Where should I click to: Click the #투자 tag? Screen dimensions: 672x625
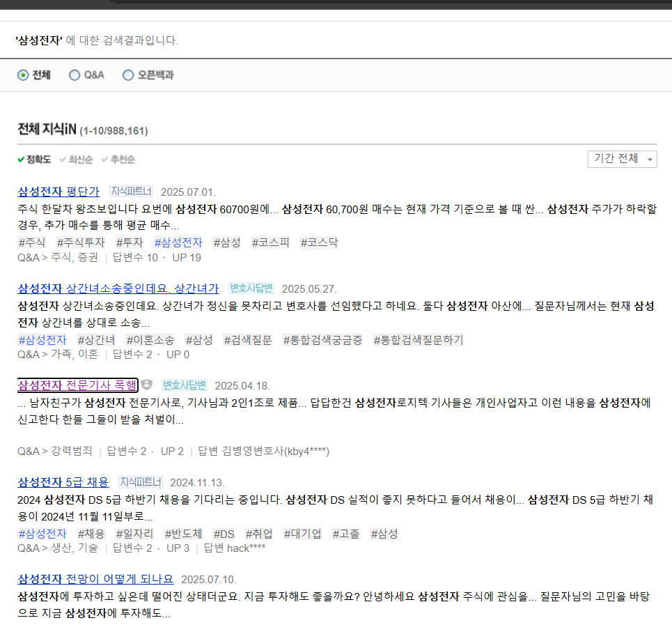click(130, 242)
